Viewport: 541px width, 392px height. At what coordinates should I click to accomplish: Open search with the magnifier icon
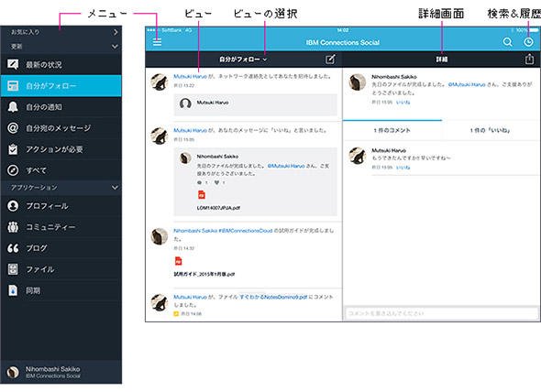pos(508,42)
